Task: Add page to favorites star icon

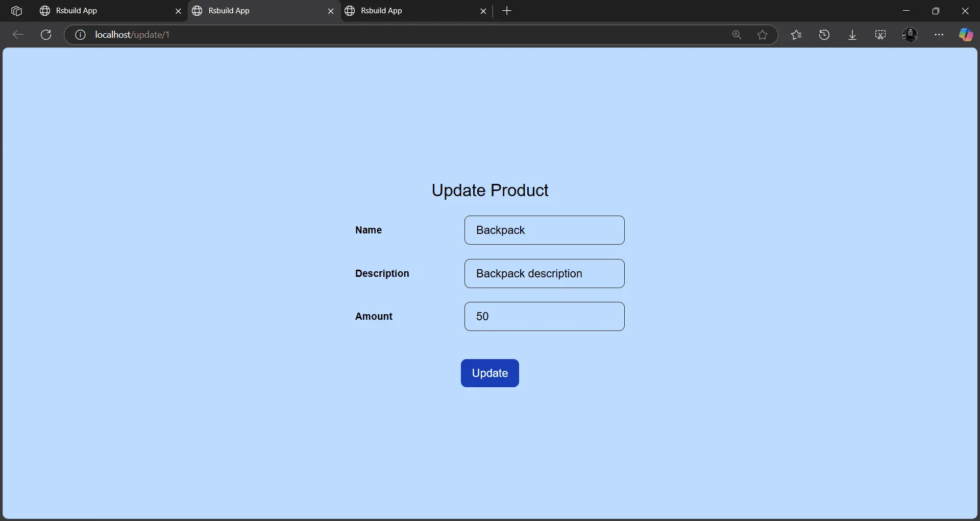Action: click(x=762, y=35)
